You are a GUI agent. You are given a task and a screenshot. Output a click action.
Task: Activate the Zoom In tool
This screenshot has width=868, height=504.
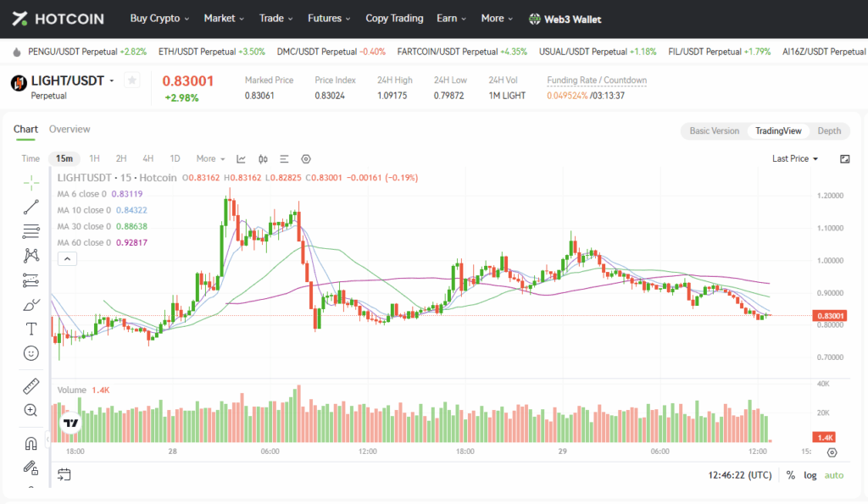[31, 411]
